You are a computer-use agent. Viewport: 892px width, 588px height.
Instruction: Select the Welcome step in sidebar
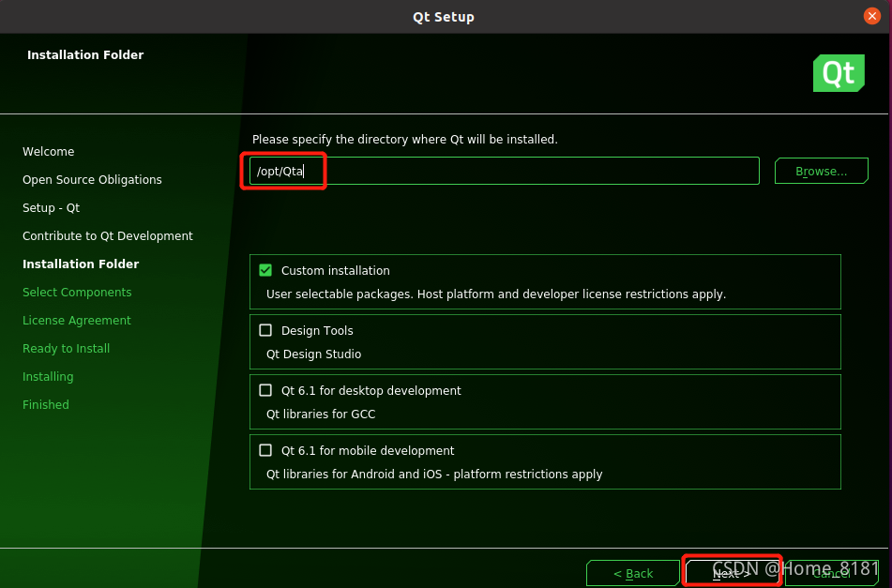pos(49,151)
